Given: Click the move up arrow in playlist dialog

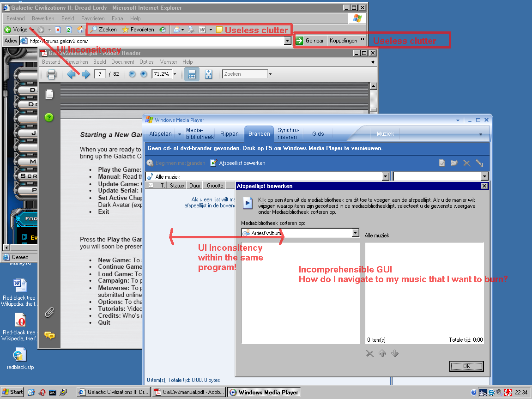Looking at the screenshot, I should (x=382, y=354).
